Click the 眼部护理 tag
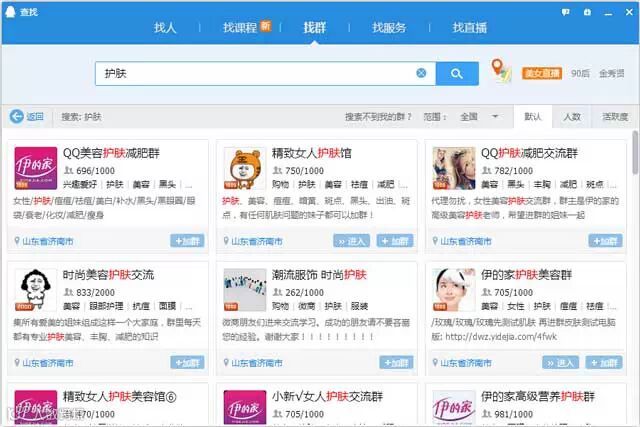640x427 pixels. [x=106, y=306]
